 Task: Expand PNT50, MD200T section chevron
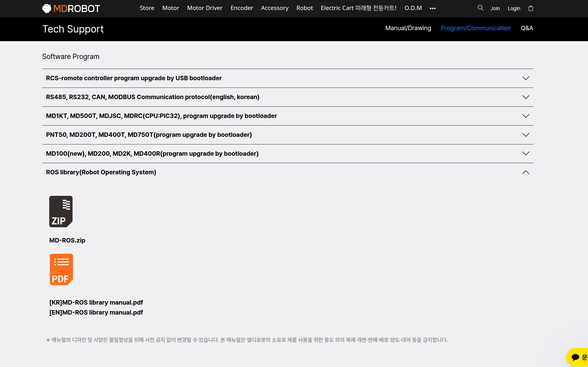[x=526, y=135]
